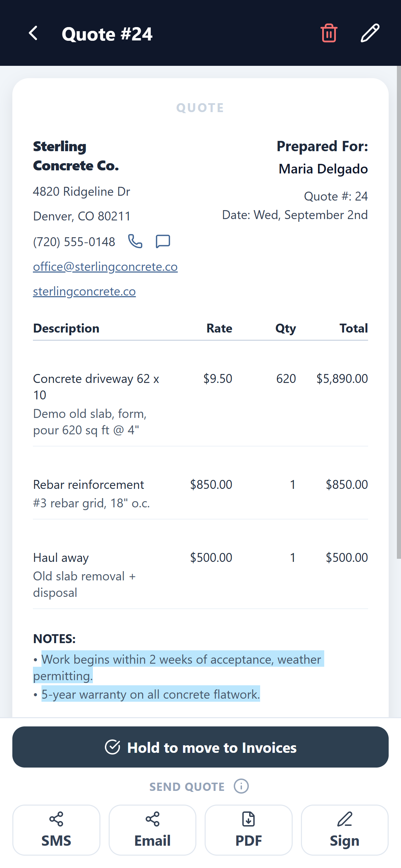Call the company using the phone icon
The image size is (401, 868).
pyautogui.click(x=135, y=241)
